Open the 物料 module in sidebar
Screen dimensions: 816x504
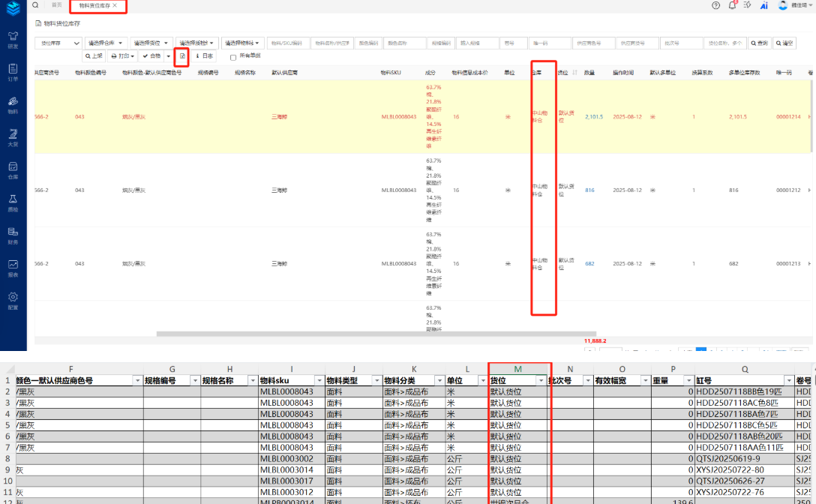coord(13,103)
